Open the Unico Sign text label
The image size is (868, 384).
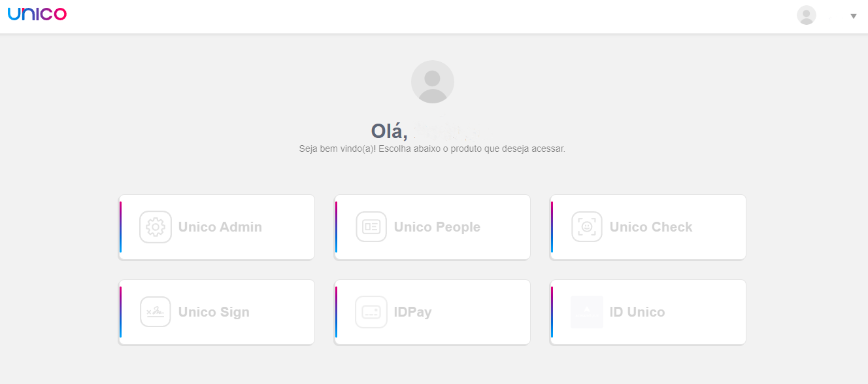point(214,312)
